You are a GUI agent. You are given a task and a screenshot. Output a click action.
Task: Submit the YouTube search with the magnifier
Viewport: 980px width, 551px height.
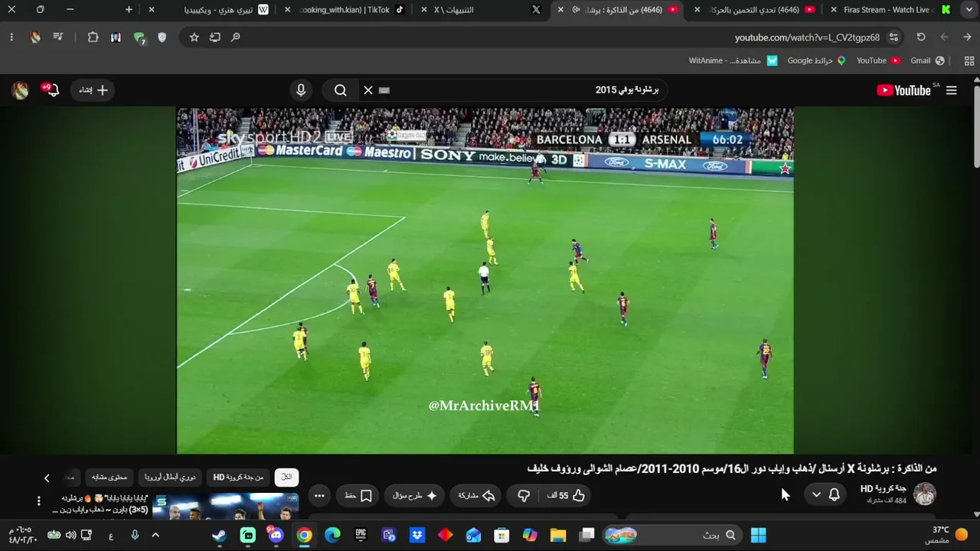[341, 90]
